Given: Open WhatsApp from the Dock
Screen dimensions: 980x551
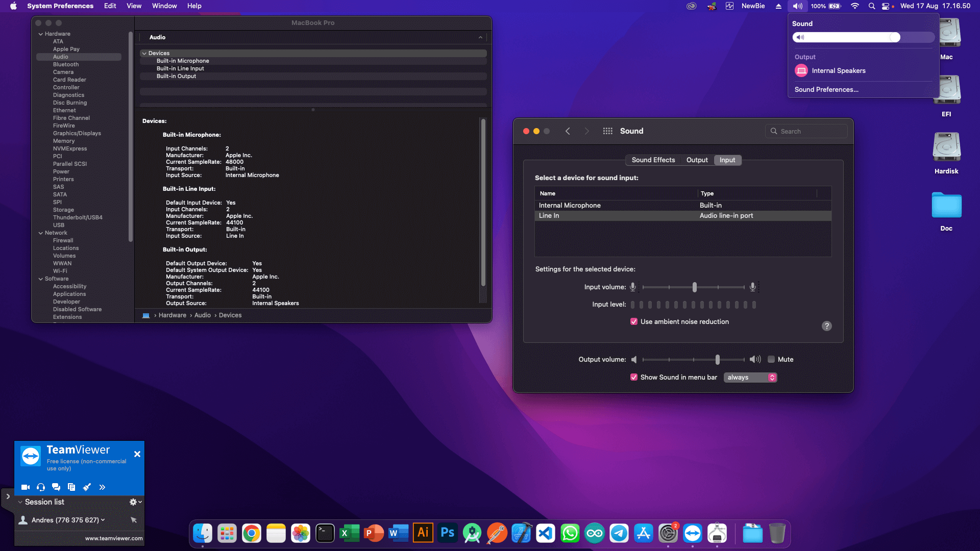Looking at the screenshot, I should (x=570, y=534).
